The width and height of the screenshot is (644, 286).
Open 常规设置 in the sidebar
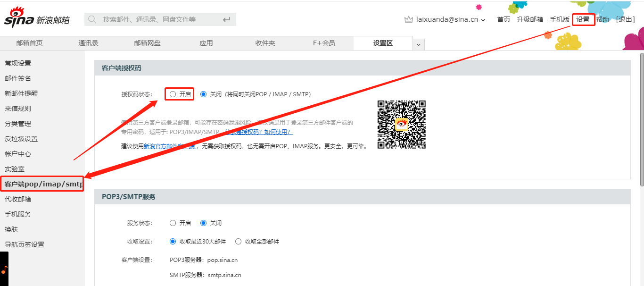coord(18,63)
